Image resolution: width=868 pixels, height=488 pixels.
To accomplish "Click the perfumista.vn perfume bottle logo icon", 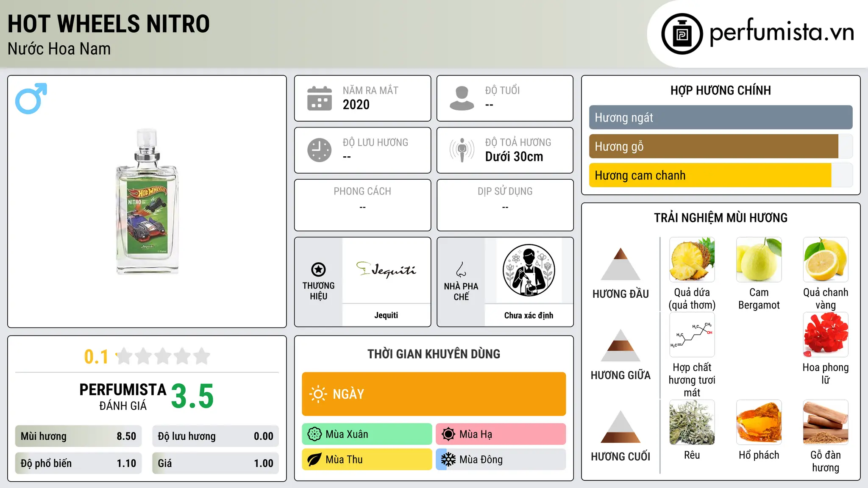I will click(x=682, y=34).
